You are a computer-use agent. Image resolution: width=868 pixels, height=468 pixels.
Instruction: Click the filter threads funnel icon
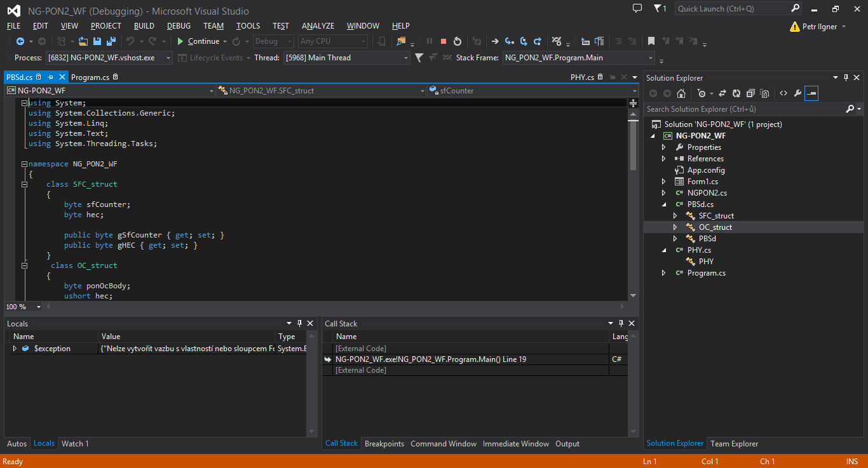(x=419, y=58)
